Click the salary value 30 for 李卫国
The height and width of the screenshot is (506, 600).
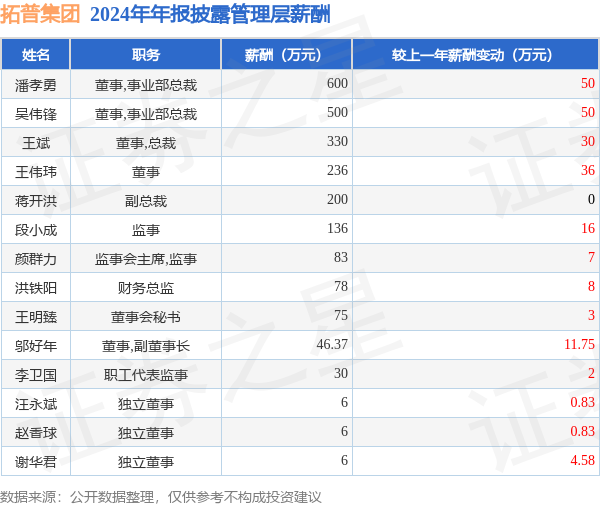341,373
